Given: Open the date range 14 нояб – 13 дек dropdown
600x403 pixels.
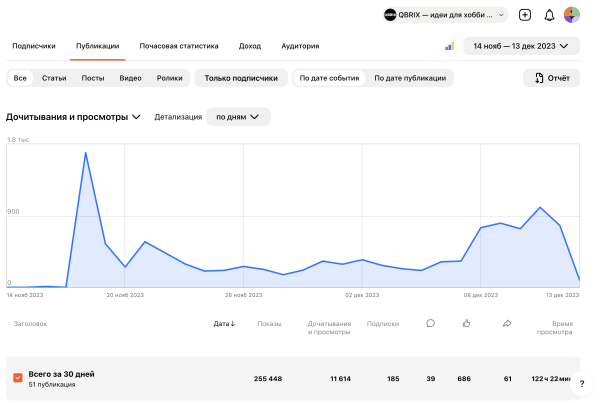Looking at the screenshot, I should [525, 46].
